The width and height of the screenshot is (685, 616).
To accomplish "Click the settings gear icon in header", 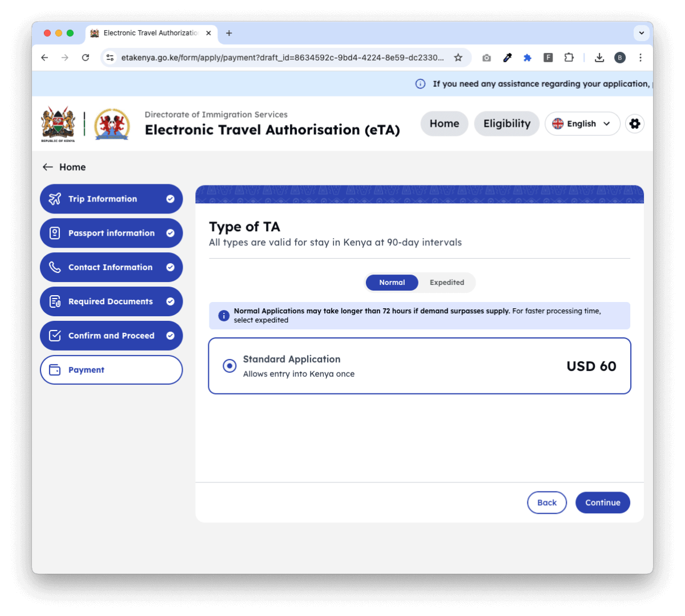I will 634,124.
